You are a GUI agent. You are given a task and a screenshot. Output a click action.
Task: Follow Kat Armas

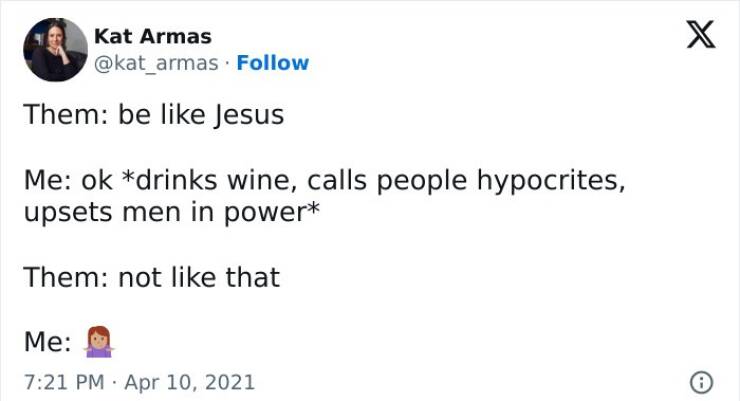pos(272,63)
